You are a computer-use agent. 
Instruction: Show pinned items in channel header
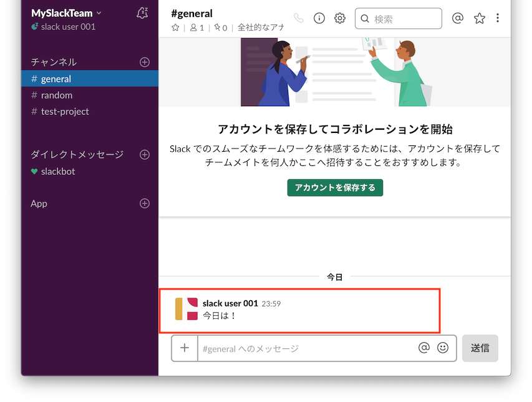click(x=221, y=27)
